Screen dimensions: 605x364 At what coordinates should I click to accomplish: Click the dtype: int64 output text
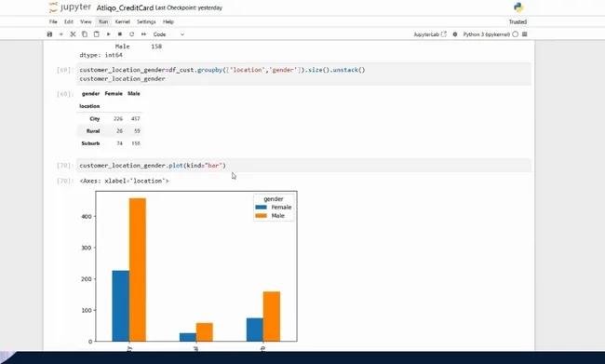(101, 55)
